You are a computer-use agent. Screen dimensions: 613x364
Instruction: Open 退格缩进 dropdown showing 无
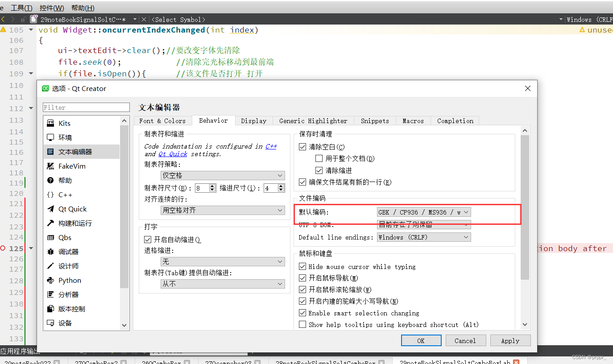(x=223, y=261)
